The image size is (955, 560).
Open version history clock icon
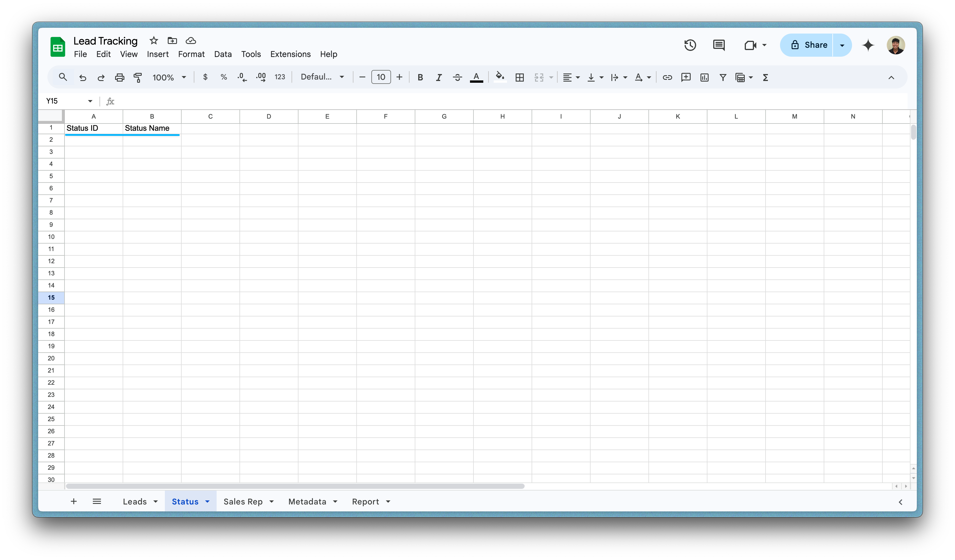coord(690,45)
